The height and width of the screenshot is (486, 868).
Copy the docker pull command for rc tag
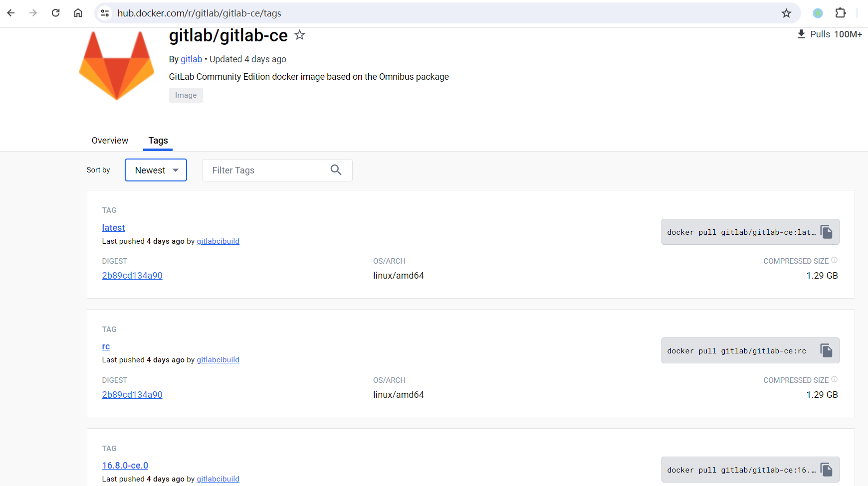826,350
